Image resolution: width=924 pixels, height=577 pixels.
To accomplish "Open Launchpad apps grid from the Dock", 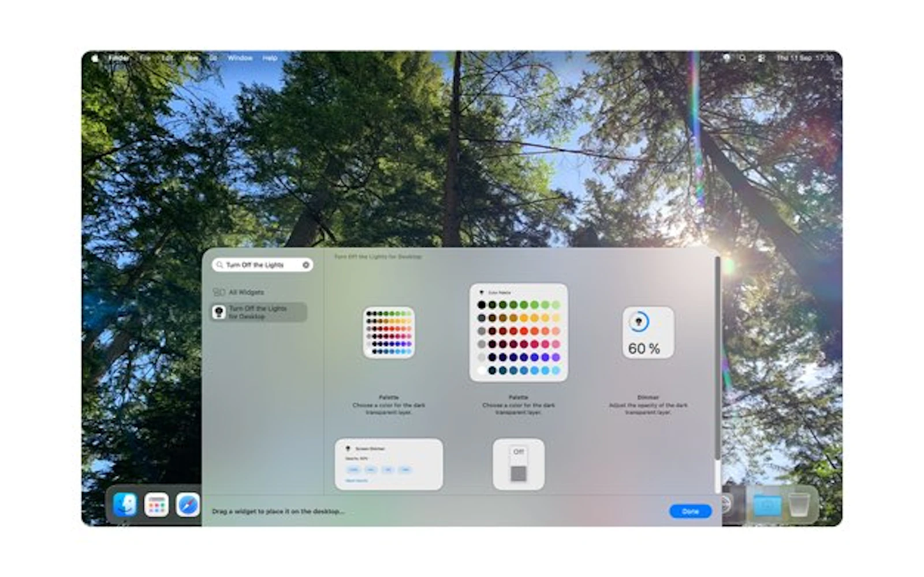I will point(156,505).
